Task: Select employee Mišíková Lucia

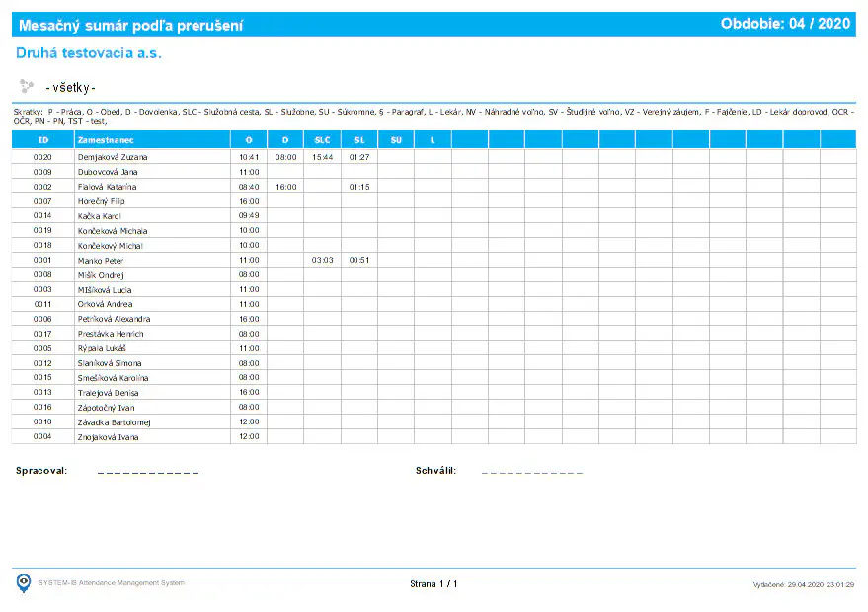Action: (105, 290)
